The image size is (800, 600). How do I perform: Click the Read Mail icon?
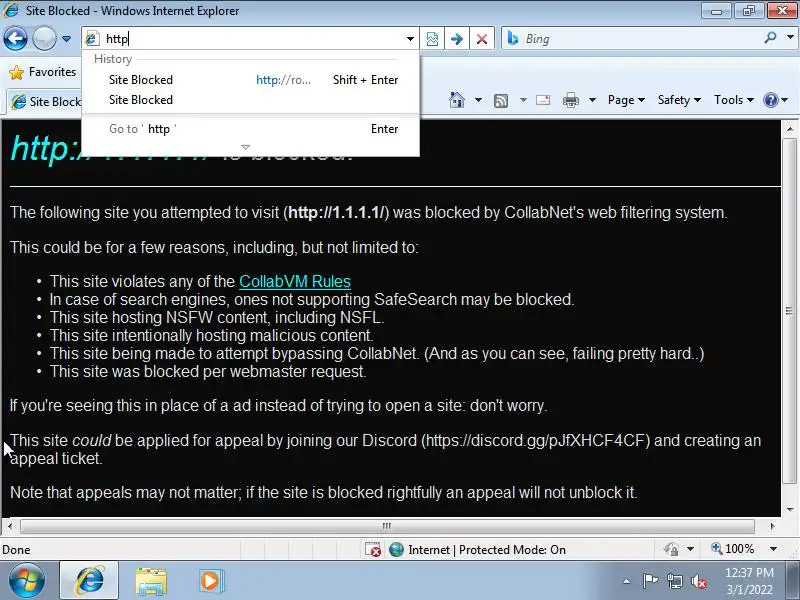(x=543, y=100)
